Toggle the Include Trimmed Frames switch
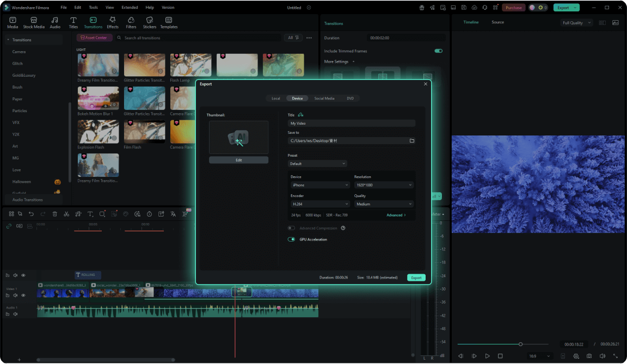The height and width of the screenshot is (364, 627). (439, 50)
